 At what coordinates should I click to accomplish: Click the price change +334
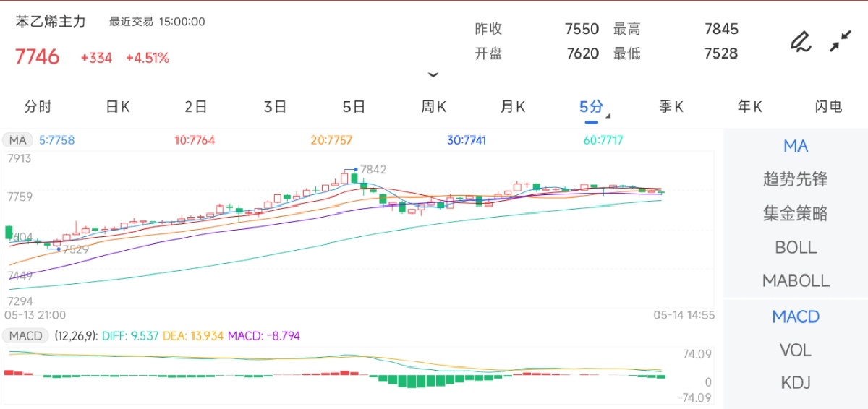tap(96, 58)
